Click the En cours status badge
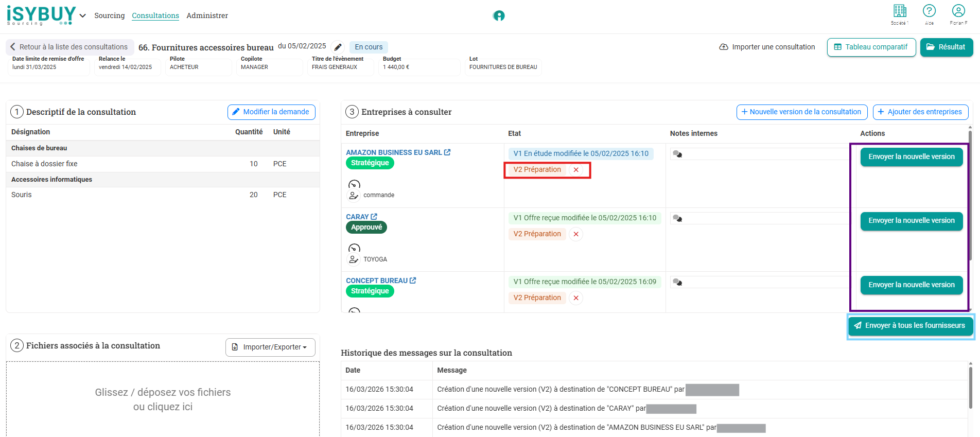This screenshot has width=980, height=437. tap(369, 47)
